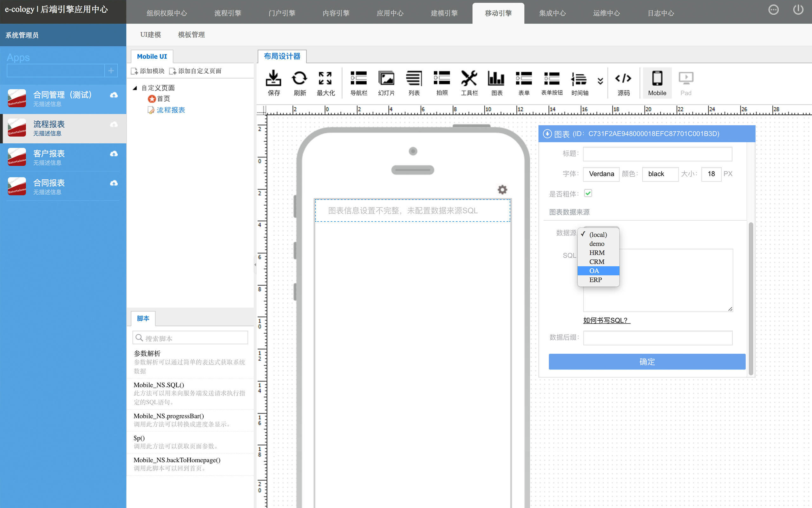Open the 客户报表 app in sidebar
Screen dimensions: 812x508
click(x=63, y=157)
